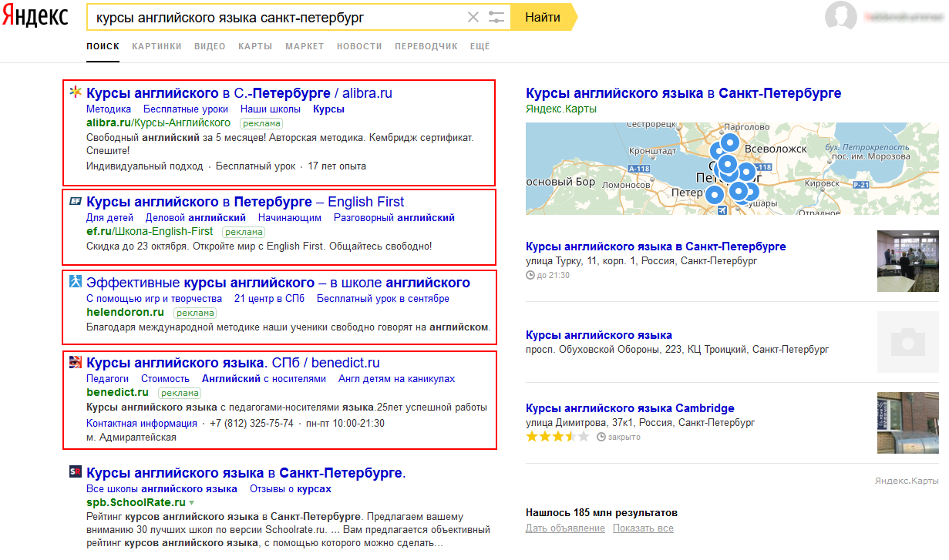Viewport: 949px width, 560px height.
Task: Open the Yandex Maps block title link
Action: 683,93
